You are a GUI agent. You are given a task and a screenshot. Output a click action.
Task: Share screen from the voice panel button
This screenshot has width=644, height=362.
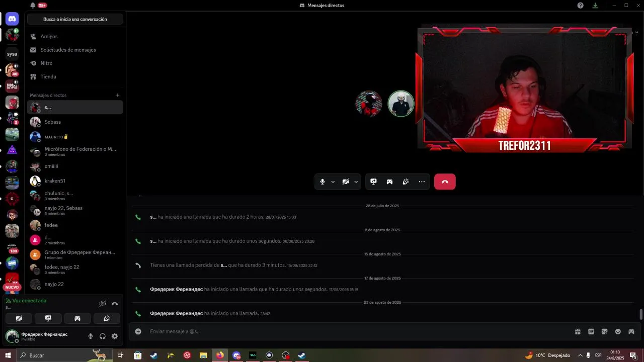[48, 318]
